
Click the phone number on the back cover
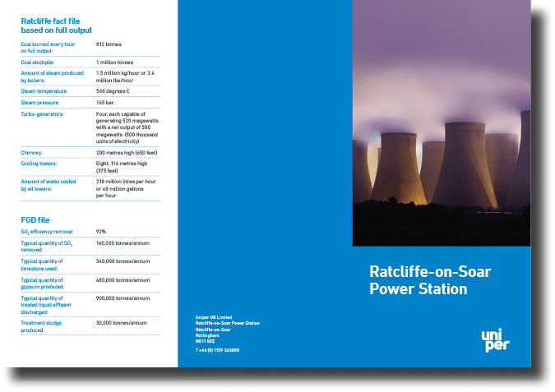click(218, 350)
